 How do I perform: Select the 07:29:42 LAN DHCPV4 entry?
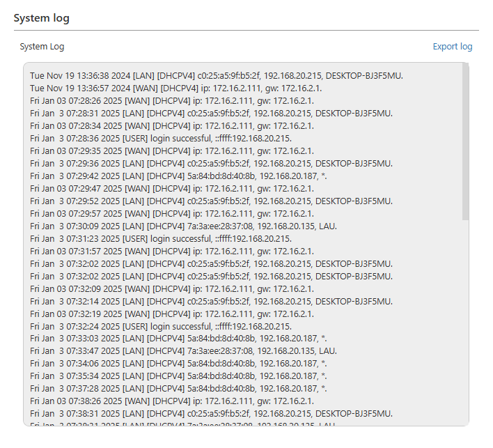[178, 176]
